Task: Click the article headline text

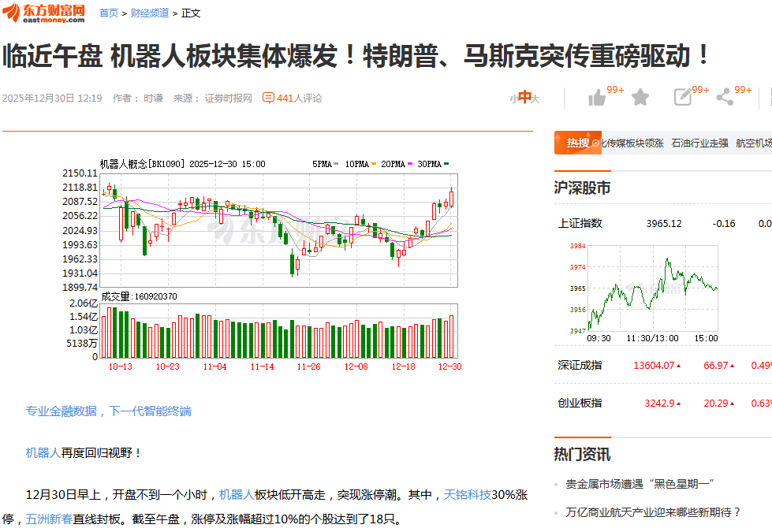Action: [356, 56]
